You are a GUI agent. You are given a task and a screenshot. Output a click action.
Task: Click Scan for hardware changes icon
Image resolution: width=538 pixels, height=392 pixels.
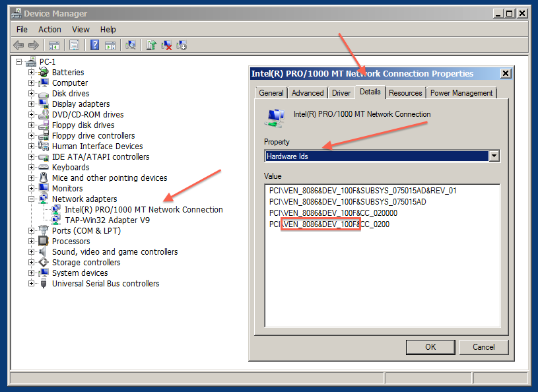(131, 45)
